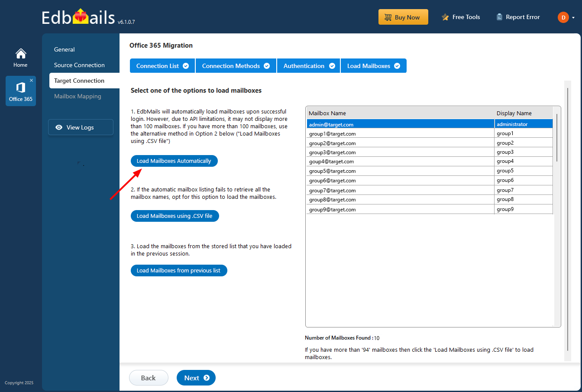Screen dimensions: 582x392
Task: Click the Authentication checkmark icon
Action: (332, 66)
